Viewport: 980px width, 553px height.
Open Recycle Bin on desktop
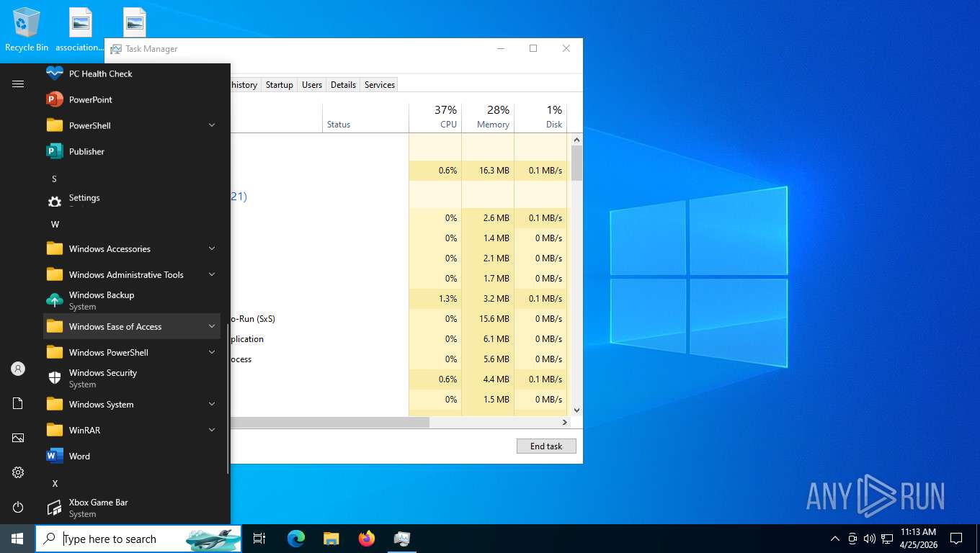27,30
